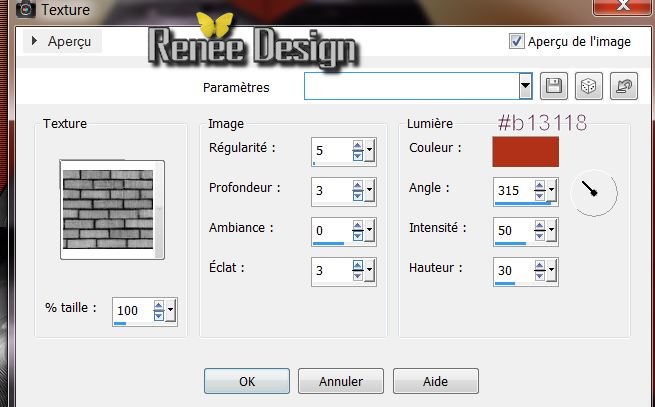
Task: Open the Éclat slider dropdown arrow
Action: 369,270
